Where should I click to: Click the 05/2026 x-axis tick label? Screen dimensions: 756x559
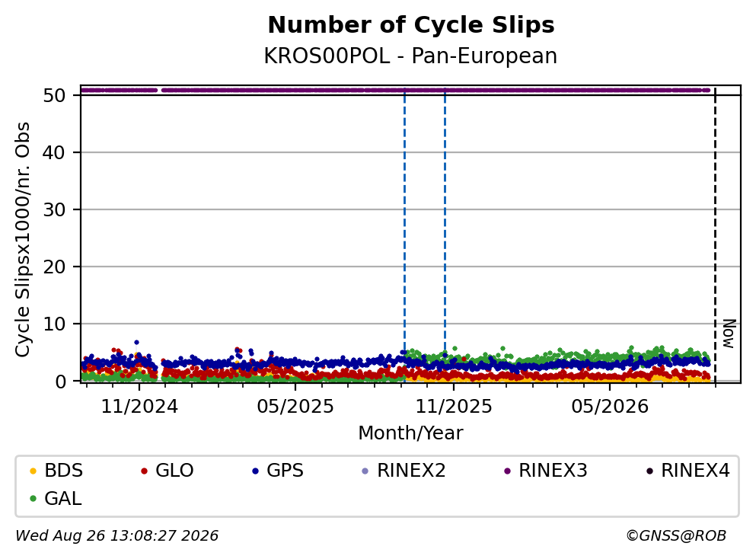pos(610,407)
